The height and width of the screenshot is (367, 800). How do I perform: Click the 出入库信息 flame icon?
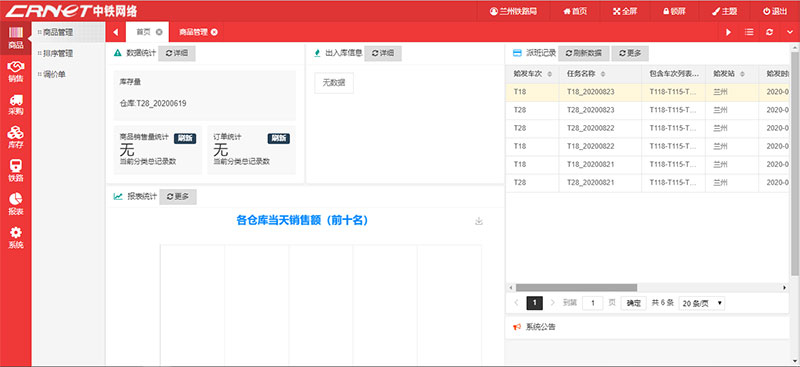click(317, 53)
